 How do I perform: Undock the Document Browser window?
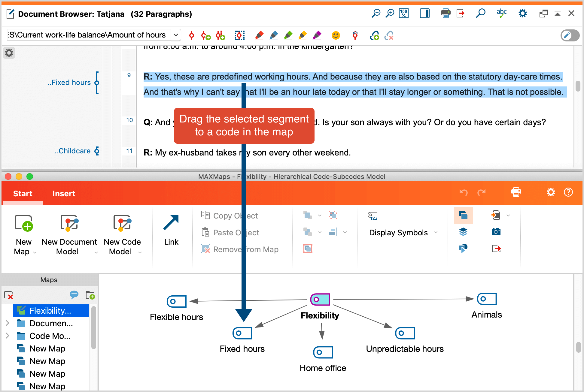543,14
